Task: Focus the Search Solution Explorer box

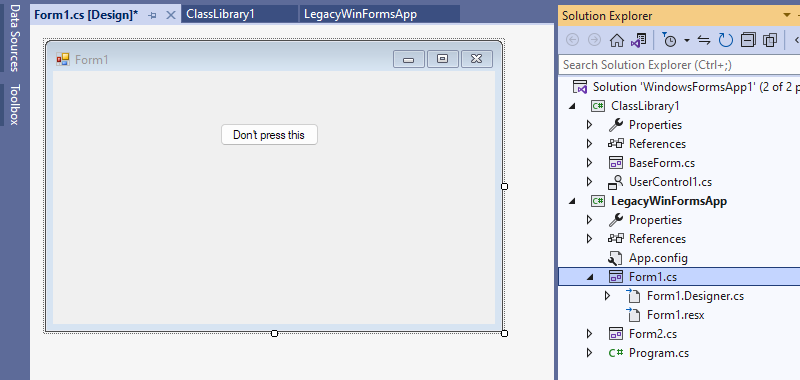Action: pyautogui.click(x=679, y=65)
